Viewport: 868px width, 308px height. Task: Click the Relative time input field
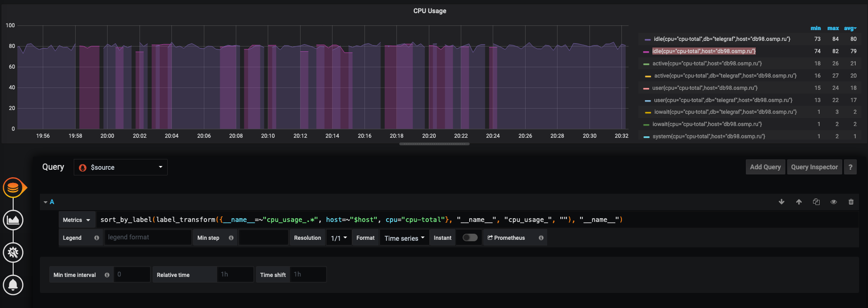(x=235, y=275)
